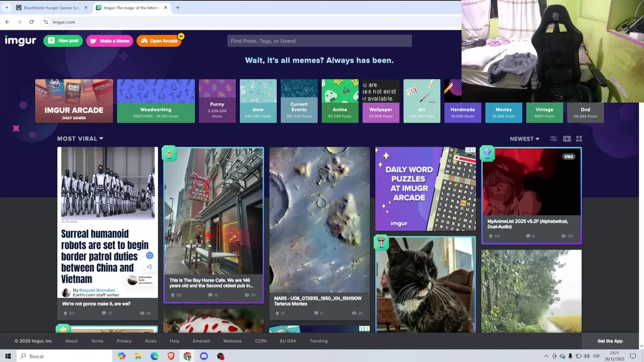This screenshot has width=644, height=362.
Task: Click the imgur logo
Action: pos(21,41)
